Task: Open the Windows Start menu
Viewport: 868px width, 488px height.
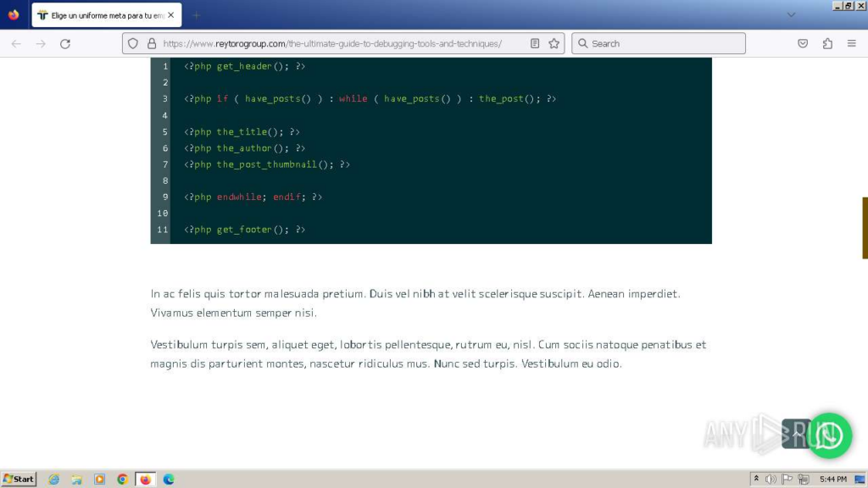Action: tap(19, 479)
